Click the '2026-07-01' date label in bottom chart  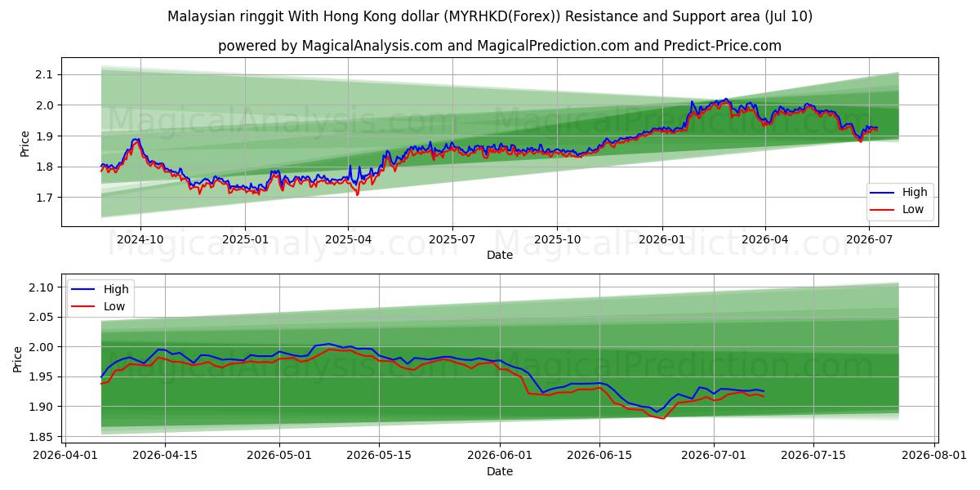pos(714,455)
